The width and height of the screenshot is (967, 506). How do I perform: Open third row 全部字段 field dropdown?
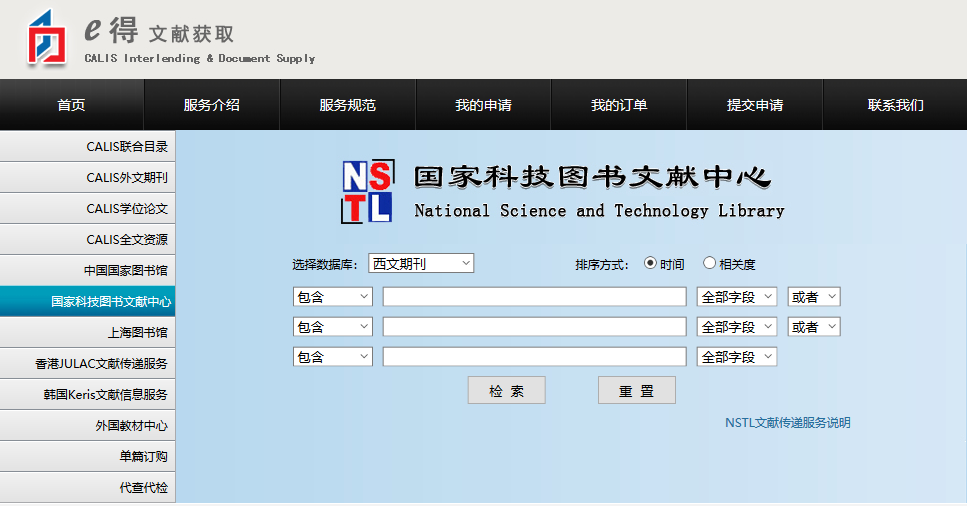coord(737,357)
